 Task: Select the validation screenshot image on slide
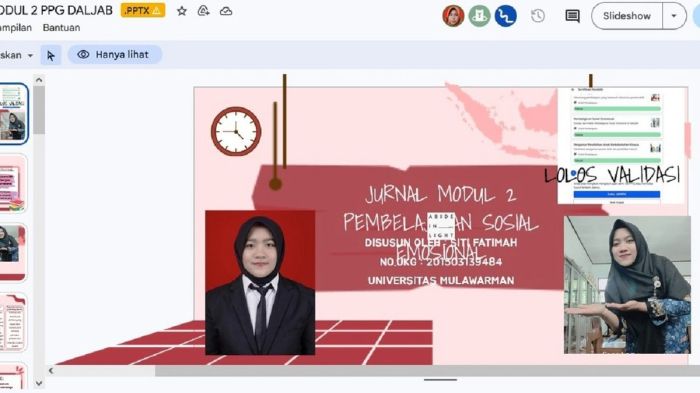[x=621, y=146]
